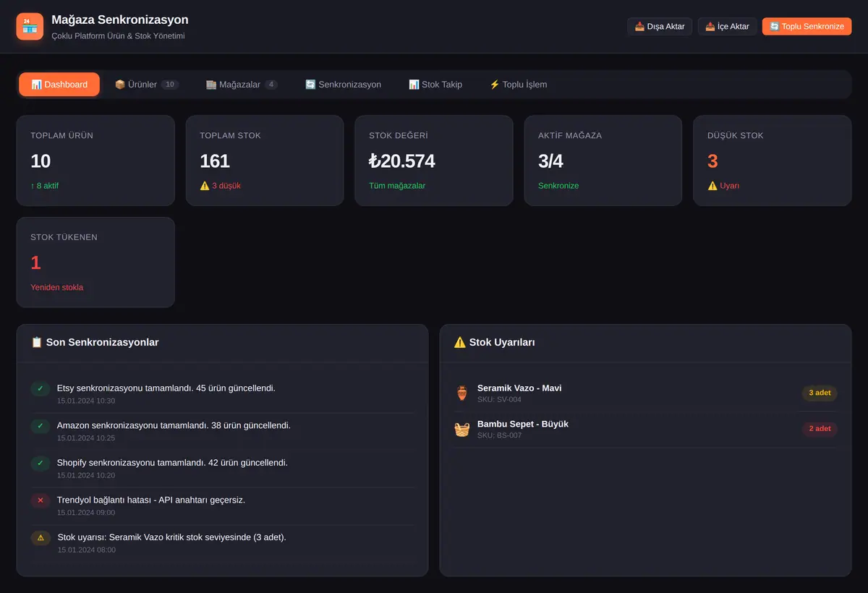
Task: Open the Stok Tükenen card
Action: (x=95, y=263)
